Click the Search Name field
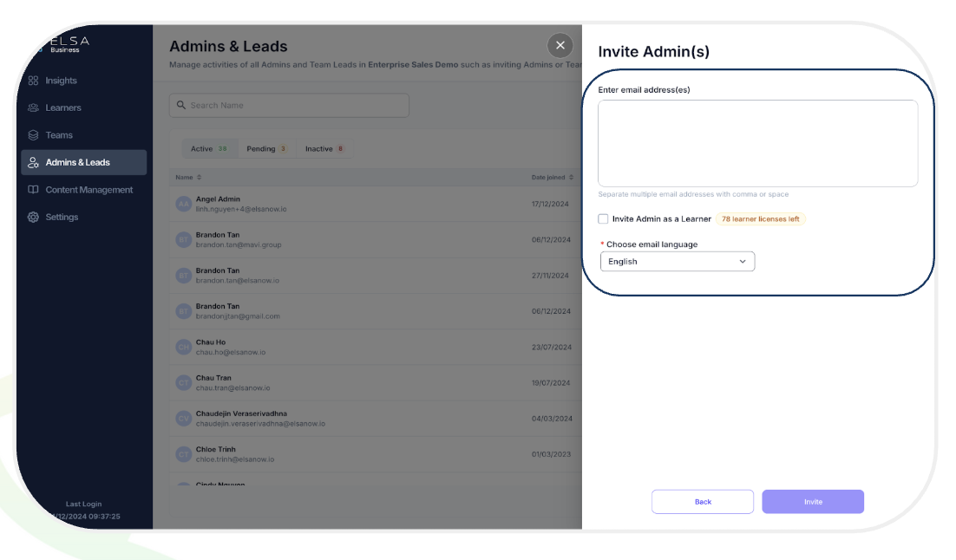Viewport: 956px width, 560px height. tap(289, 105)
